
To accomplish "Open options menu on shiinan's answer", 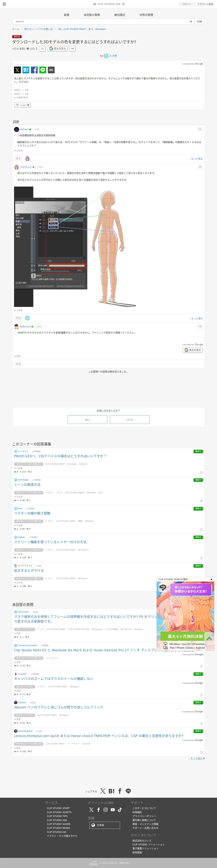I will (200, 129).
